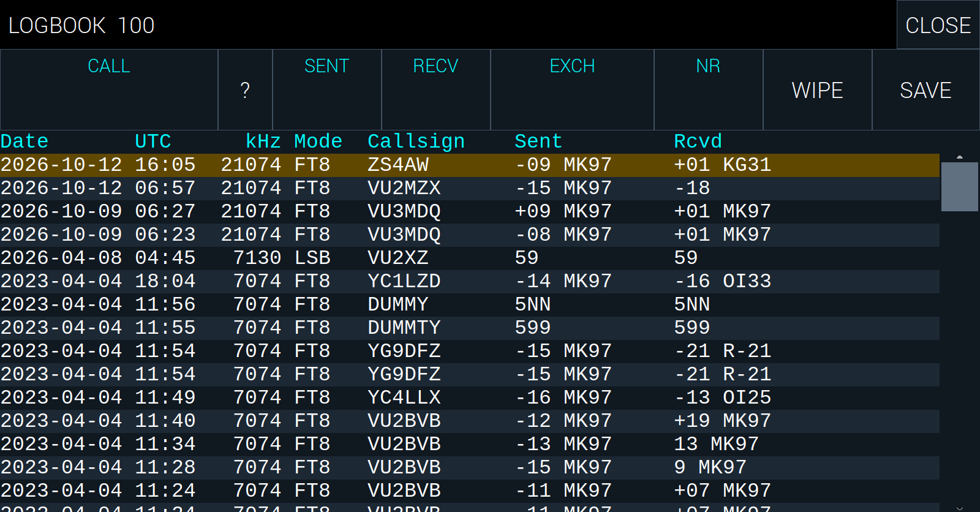Select the VU3MDQ entry at 06:27

pyautogui.click(x=470, y=212)
